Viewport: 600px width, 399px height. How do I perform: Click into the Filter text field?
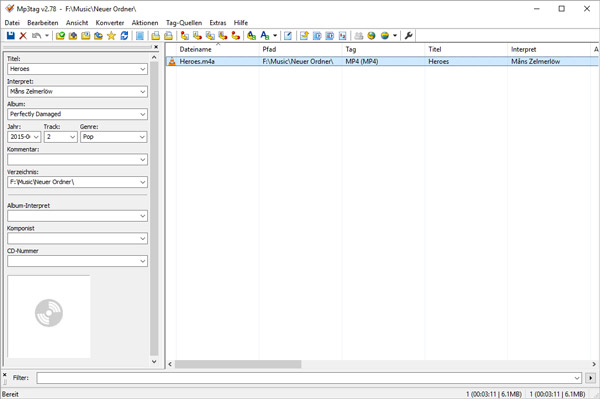click(305, 378)
